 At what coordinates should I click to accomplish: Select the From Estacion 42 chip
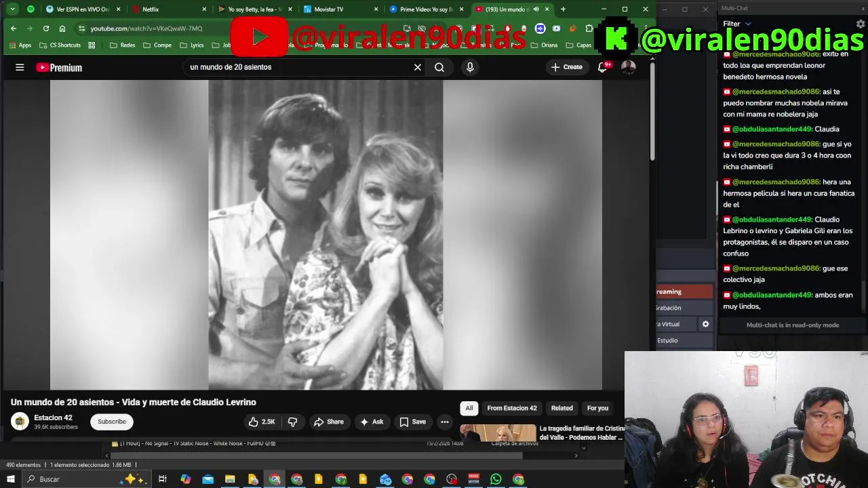pos(512,408)
